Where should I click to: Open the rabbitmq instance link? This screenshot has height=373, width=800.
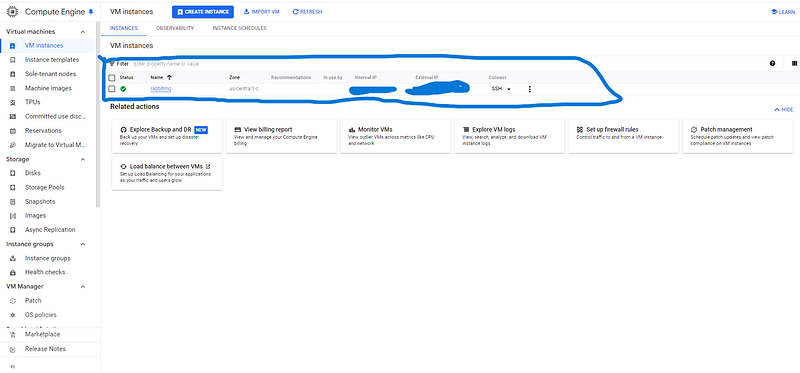pyautogui.click(x=161, y=89)
